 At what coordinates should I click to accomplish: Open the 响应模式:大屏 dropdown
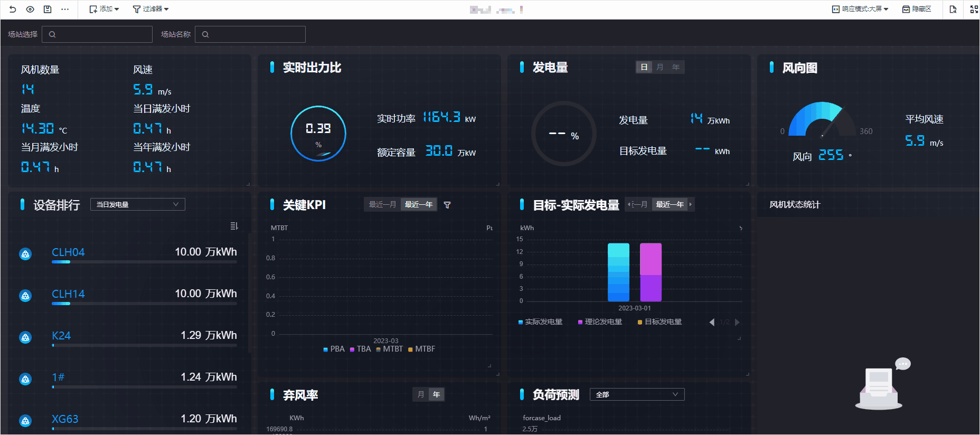tap(860, 9)
